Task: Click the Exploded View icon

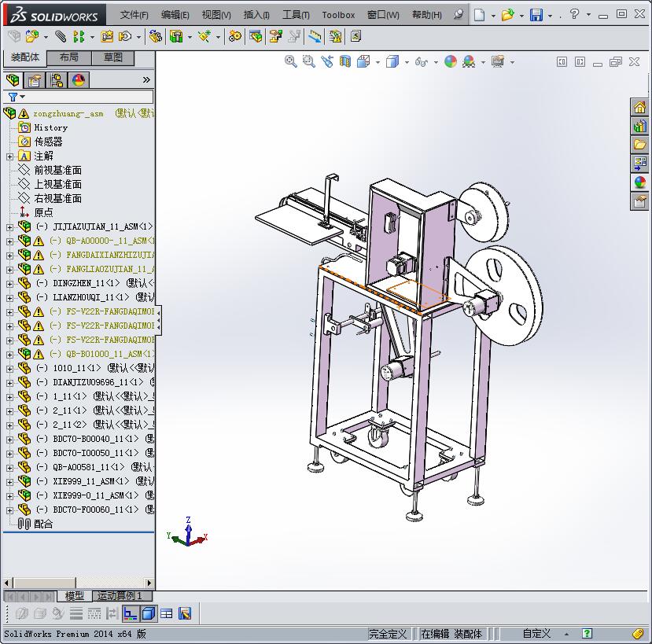Action: 275,37
